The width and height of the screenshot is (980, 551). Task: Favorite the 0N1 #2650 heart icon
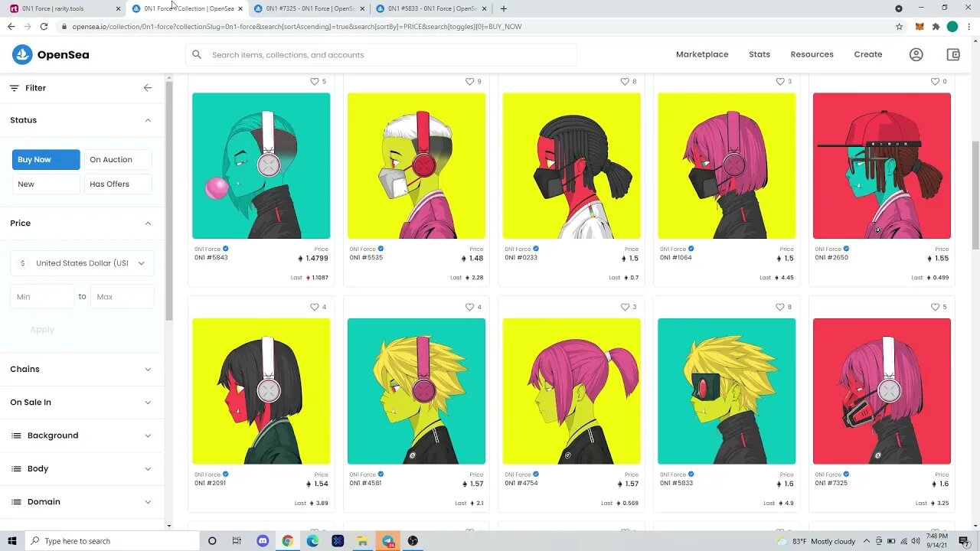[935, 81]
